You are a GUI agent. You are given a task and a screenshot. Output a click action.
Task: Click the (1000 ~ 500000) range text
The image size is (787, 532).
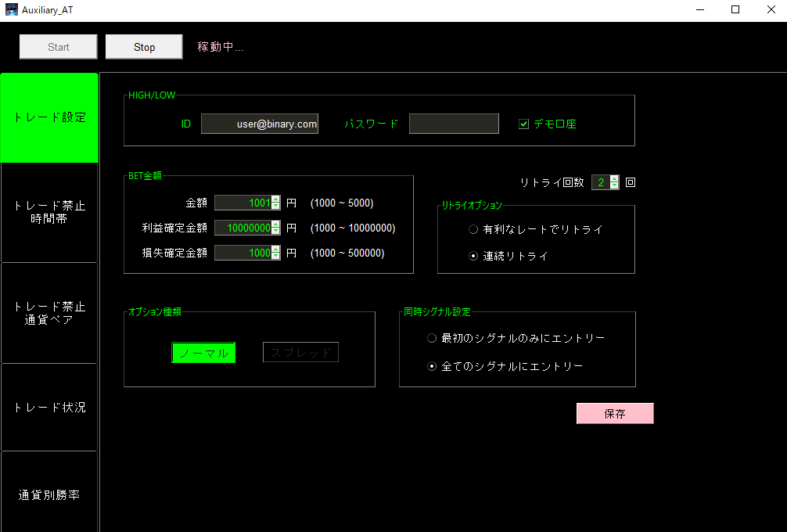347,253
